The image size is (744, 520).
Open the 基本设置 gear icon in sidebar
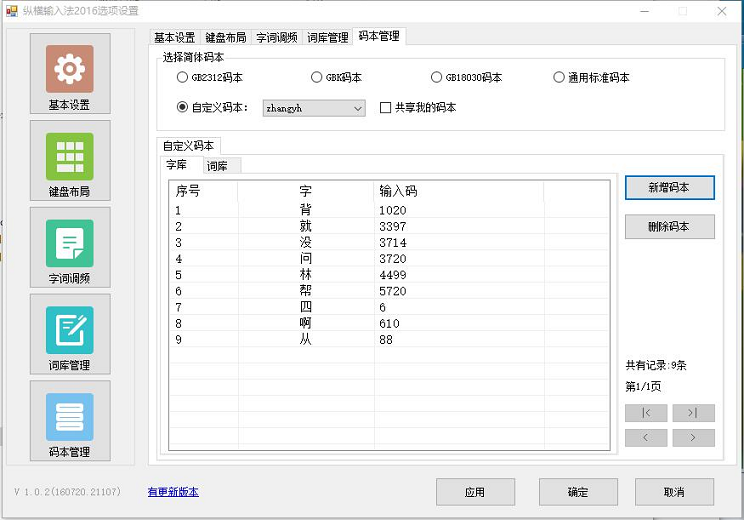pos(69,69)
